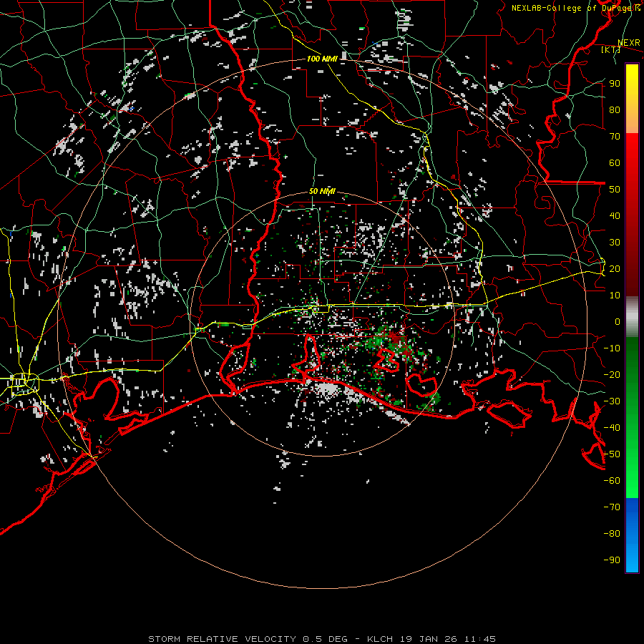
Task: Click the 0 value on velocity scale
Action: coord(618,321)
